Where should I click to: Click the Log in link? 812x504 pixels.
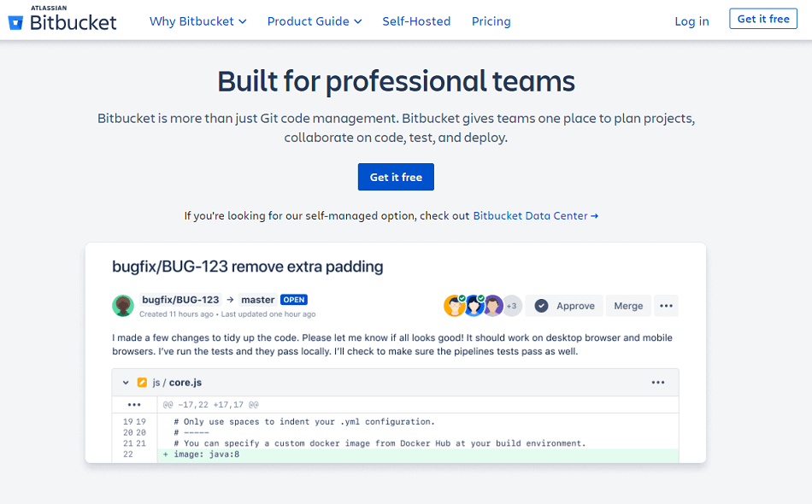[691, 21]
